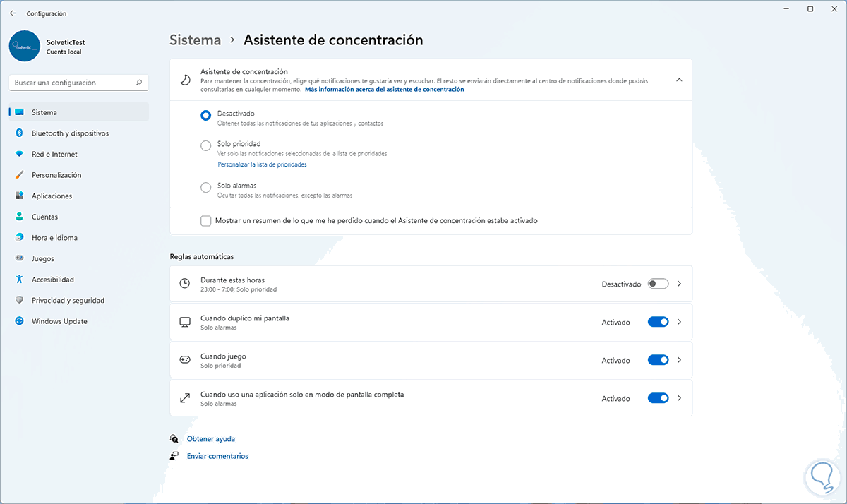Viewport: 847px width, 504px height.
Task: Expand the Cuando duplico mi pantalla rule
Action: 679,322
